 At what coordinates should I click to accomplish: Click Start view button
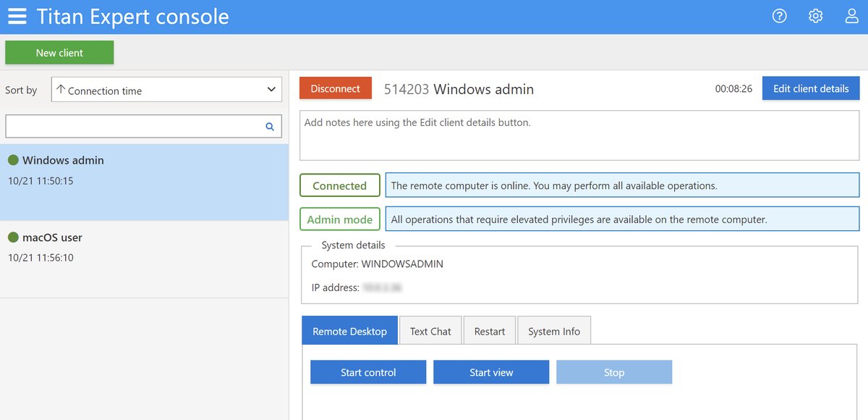click(x=491, y=372)
